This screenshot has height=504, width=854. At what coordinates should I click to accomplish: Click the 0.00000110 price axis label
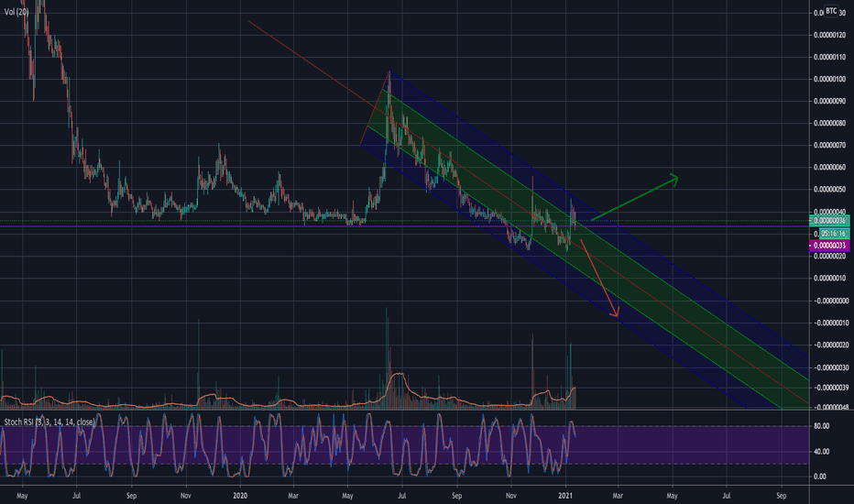830,57
